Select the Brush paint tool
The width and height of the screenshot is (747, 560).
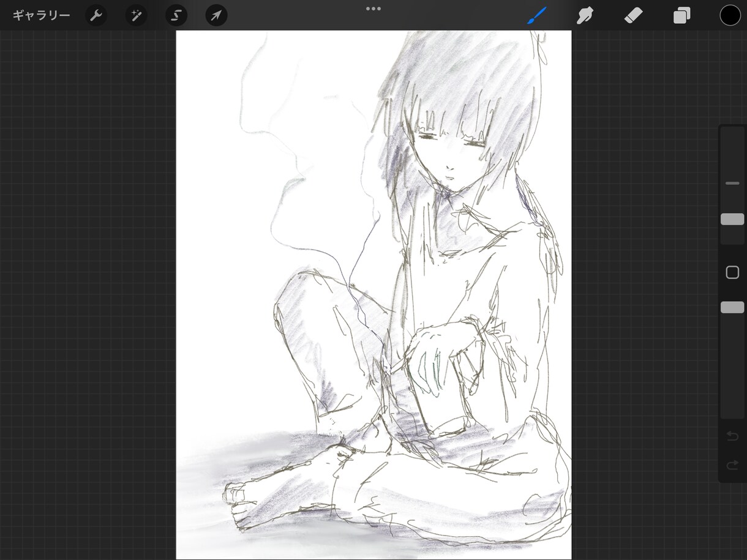pos(537,15)
